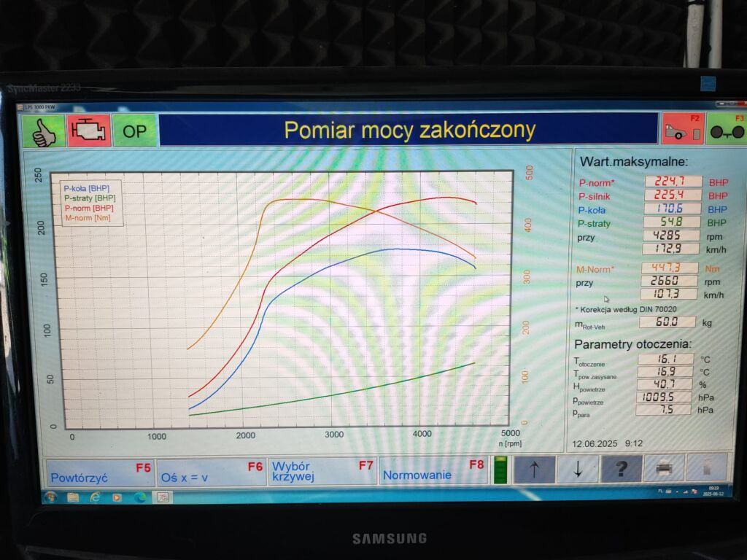
Task: Select the red engine diagnostics icon
Action: pyautogui.click(x=88, y=131)
